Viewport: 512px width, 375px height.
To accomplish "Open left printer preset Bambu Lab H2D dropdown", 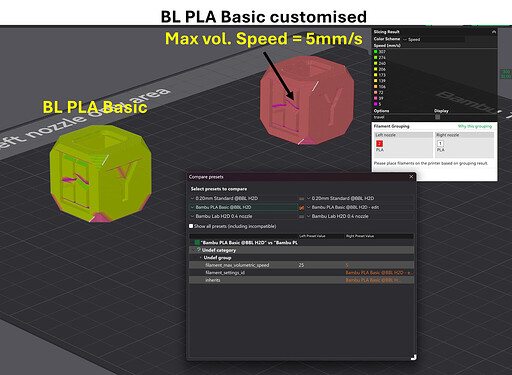I will (x=244, y=216).
